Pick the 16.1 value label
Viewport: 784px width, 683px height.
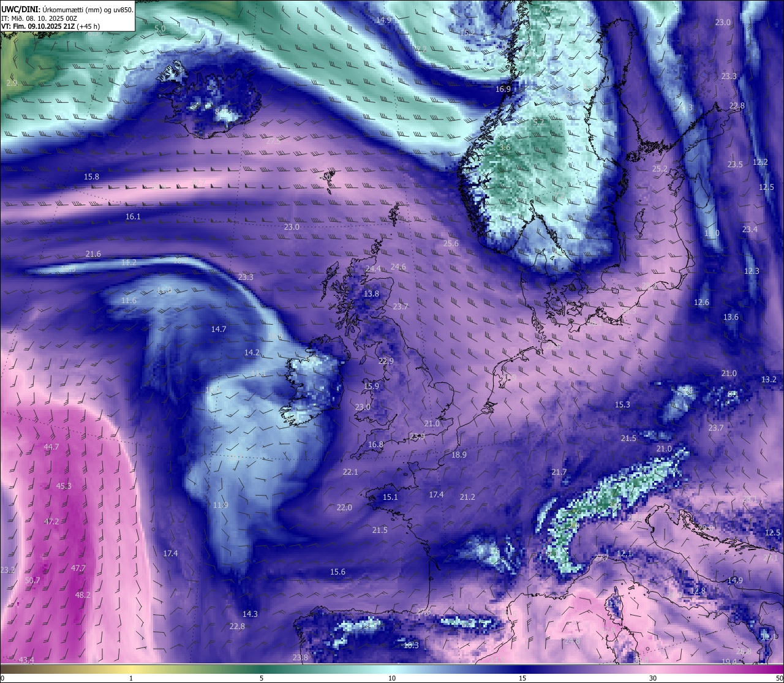[x=133, y=216]
